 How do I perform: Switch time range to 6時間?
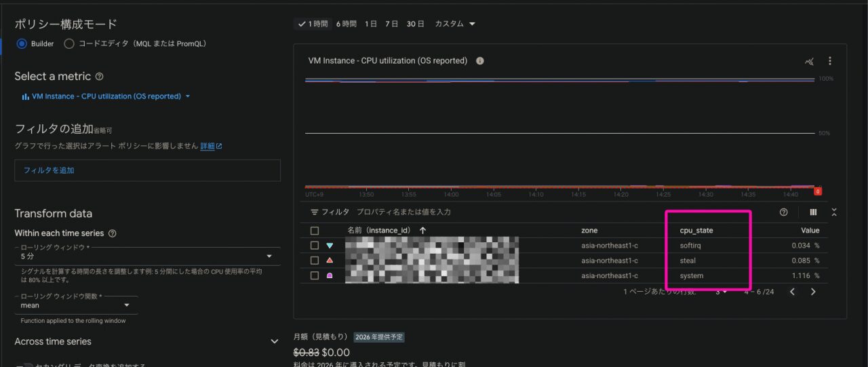(346, 24)
